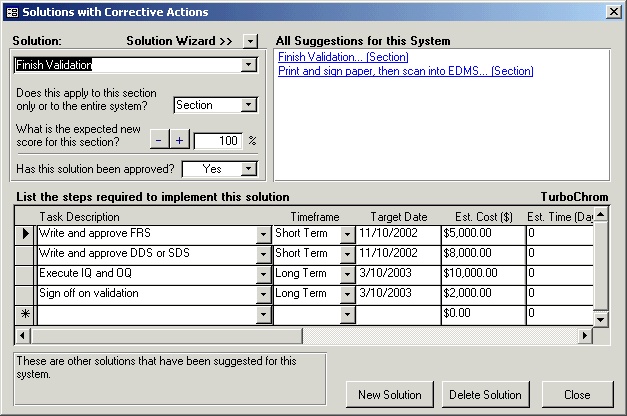Click the Target Date column header

pyautogui.click(x=398, y=216)
